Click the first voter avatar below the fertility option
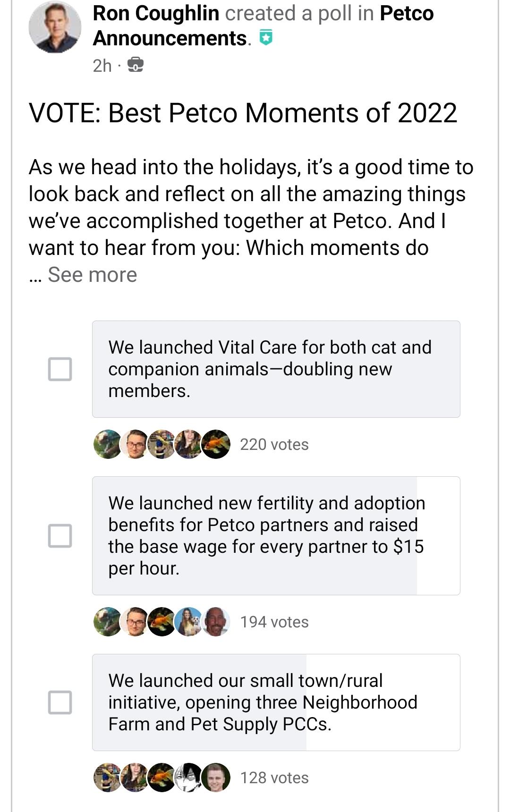This screenshot has width=510, height=812. [104, 622]
